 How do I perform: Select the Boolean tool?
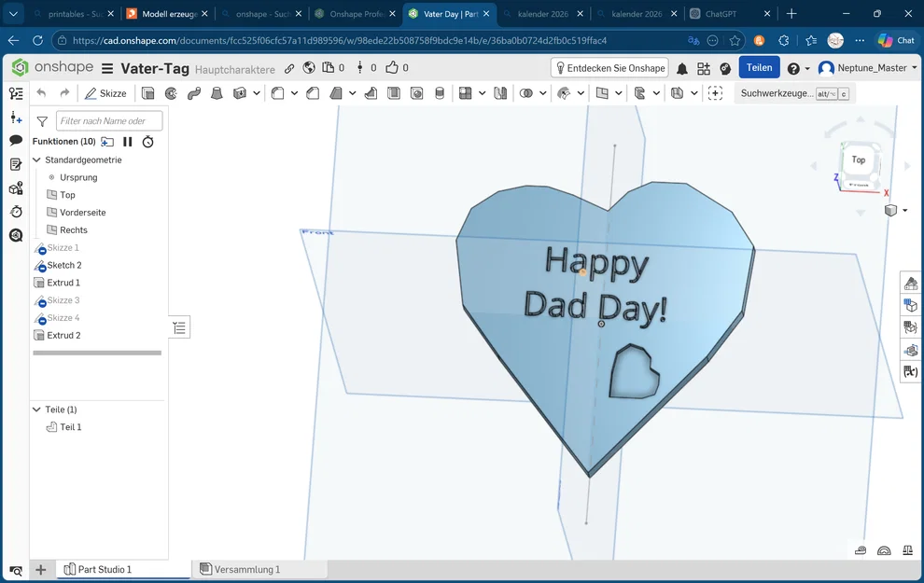pos(526,93)
